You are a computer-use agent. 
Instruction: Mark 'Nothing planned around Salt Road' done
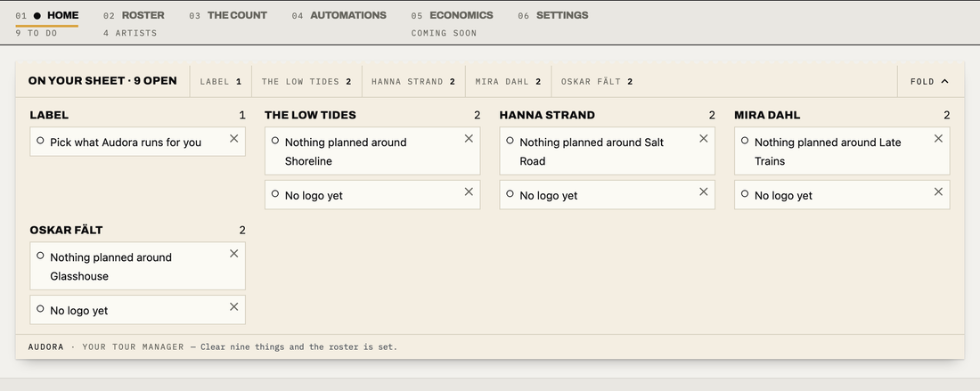click(x=510, y=141)
